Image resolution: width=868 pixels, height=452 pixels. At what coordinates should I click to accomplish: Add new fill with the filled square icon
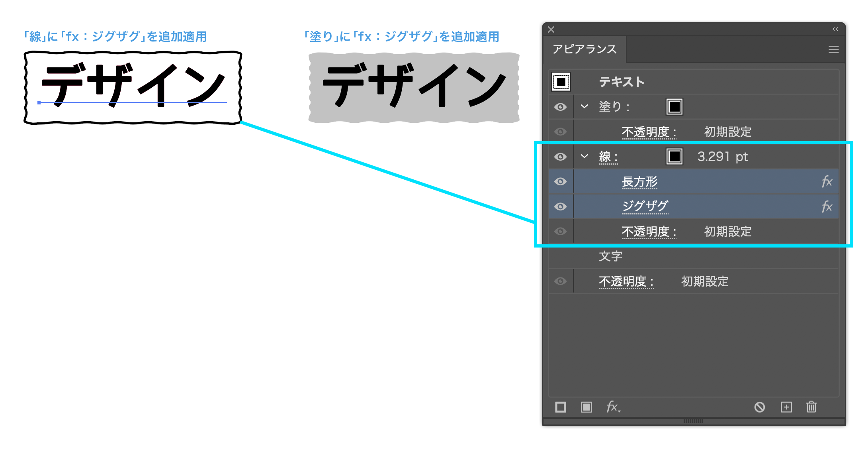coord(586,407)
